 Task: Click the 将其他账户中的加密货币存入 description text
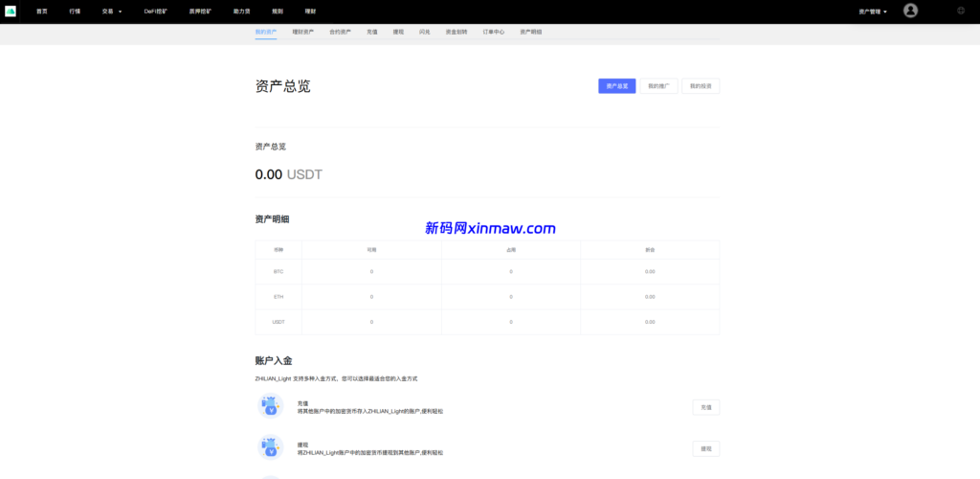[x=370, y=411]
